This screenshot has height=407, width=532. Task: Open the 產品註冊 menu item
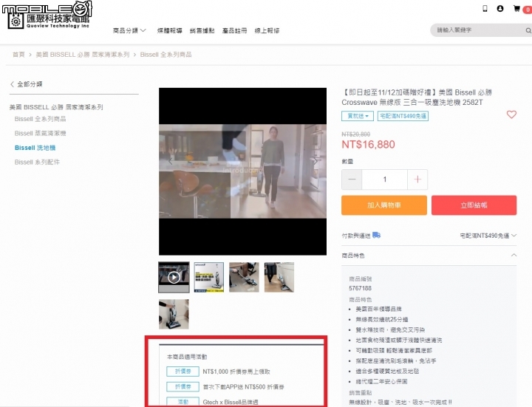234,30
